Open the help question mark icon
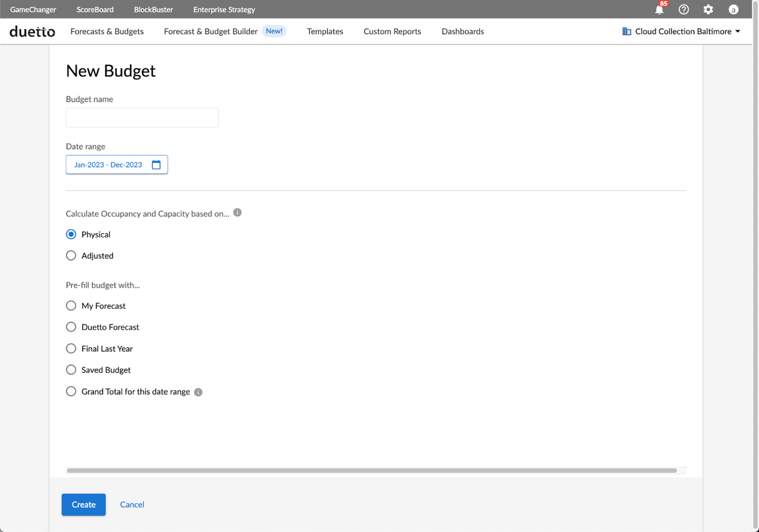This screenshot has height=532, width=759. [x=684, y=9]
